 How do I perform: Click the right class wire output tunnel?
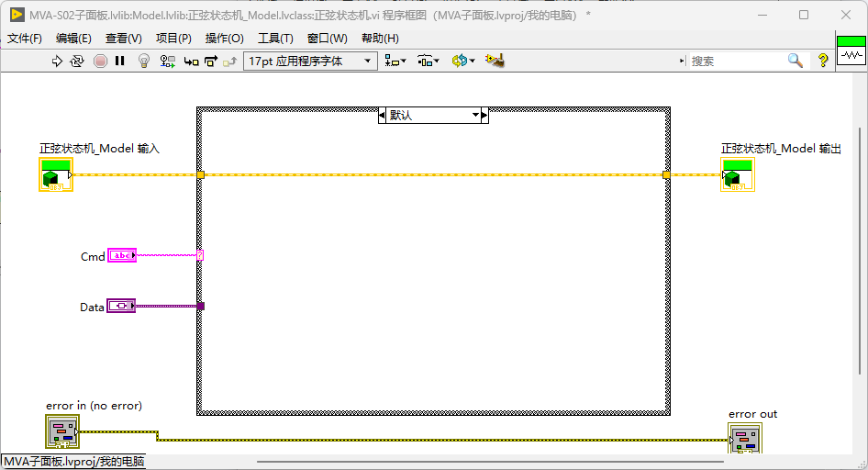coord(666,175)
